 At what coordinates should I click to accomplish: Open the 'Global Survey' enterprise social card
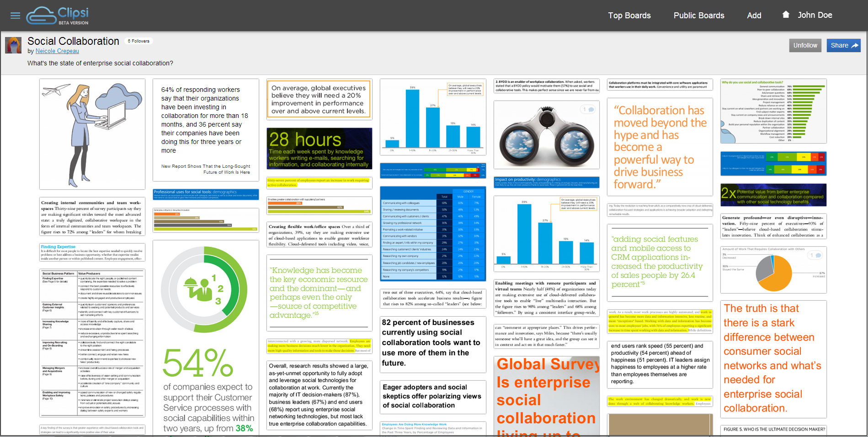point(547,396)
